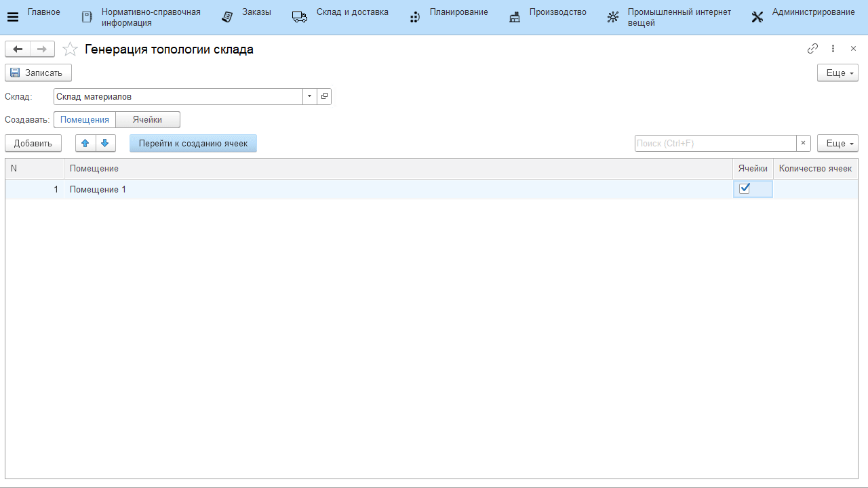Move row down with blue arrow

click(x=105, y=143)
